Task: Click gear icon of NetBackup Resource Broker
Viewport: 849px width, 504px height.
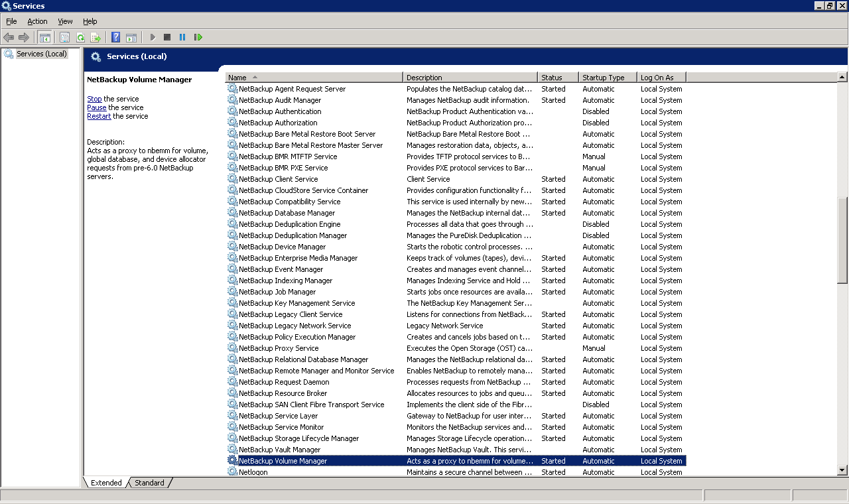Action: [232, 393]
